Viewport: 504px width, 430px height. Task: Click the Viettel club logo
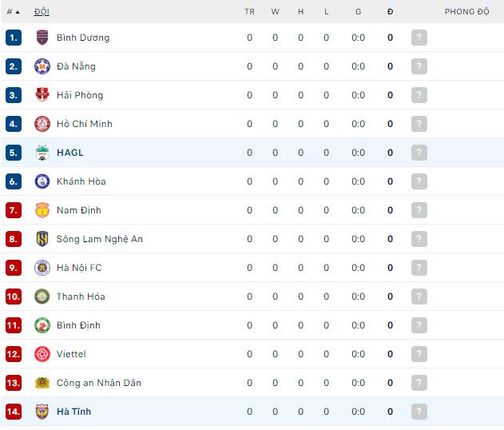coord(42,354)
